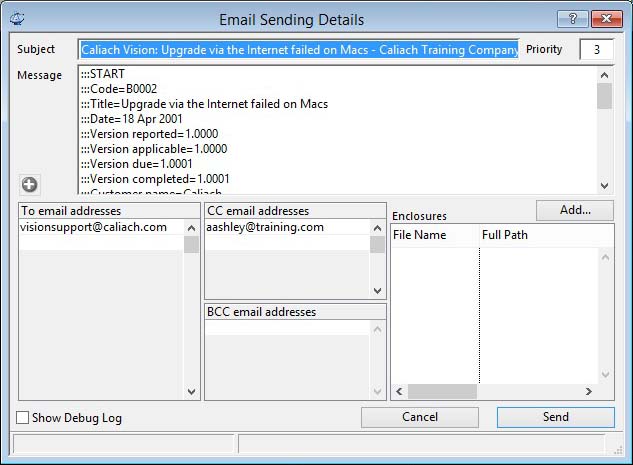Click the :::Title=Upgrade via the Internet line
633x465 pixels.
(x=204, y=104)
